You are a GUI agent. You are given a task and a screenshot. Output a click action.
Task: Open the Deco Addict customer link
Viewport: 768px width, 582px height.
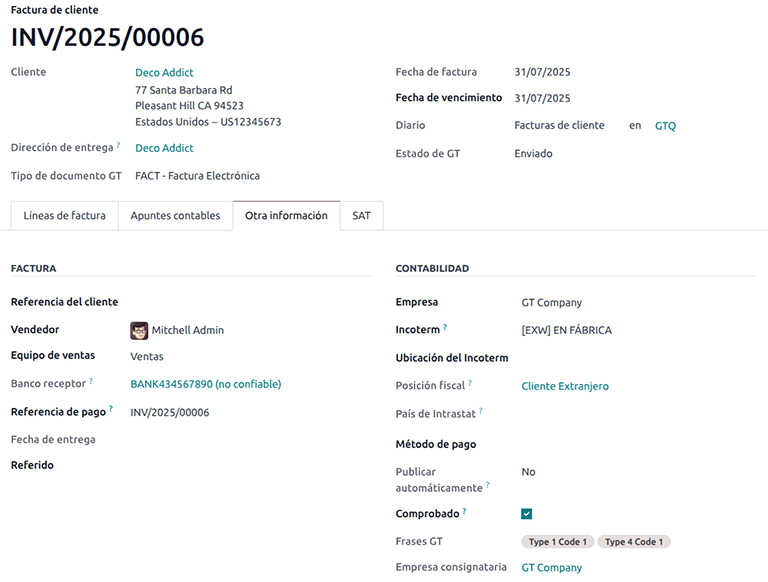click(x=164, y=73)
